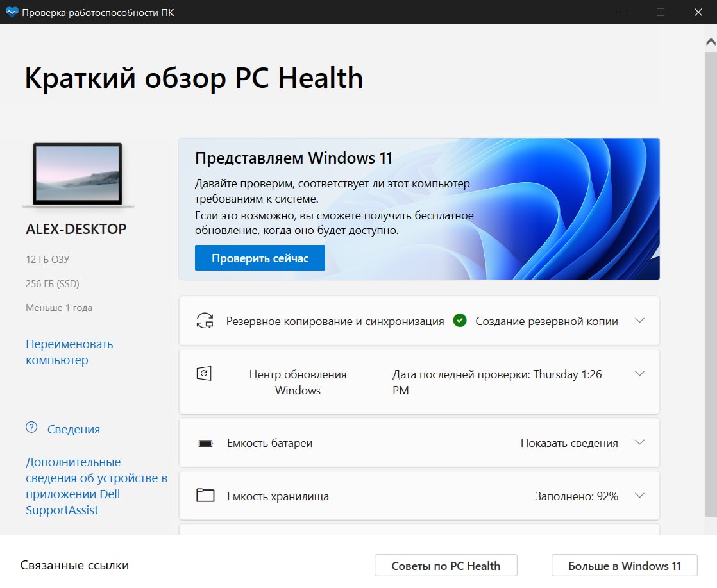Click the backup and sync arrows icon
717x588 pixels.
tap(205, 321)
